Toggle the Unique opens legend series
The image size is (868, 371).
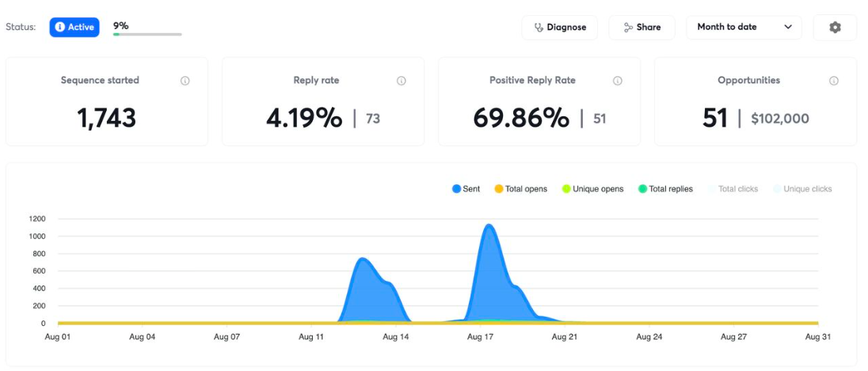pos(592,189)
